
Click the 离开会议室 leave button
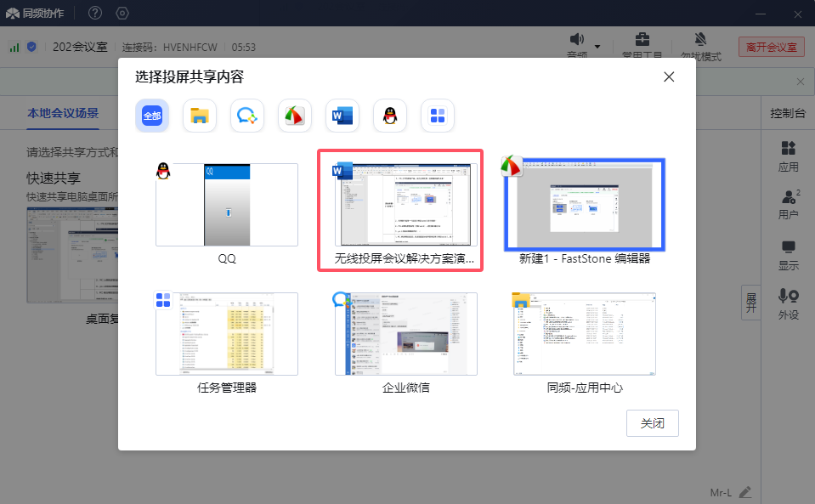(x=771, y=47)
